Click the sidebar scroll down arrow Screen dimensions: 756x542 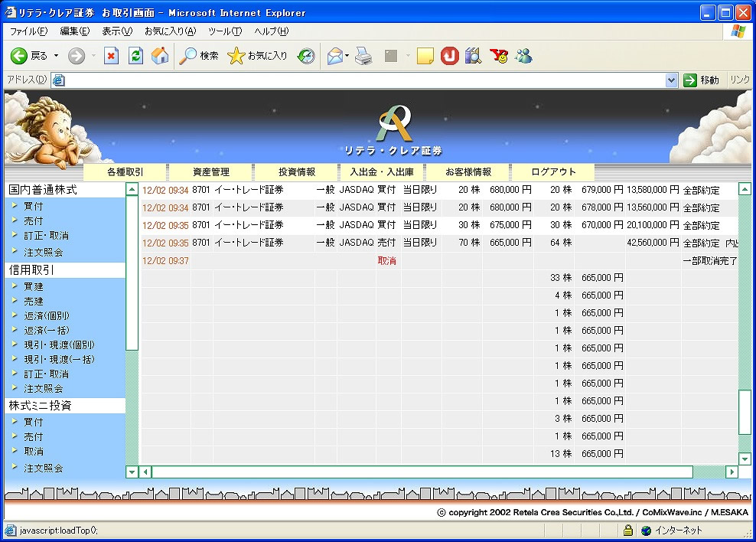pyautogui.click(x=132, y=472)
